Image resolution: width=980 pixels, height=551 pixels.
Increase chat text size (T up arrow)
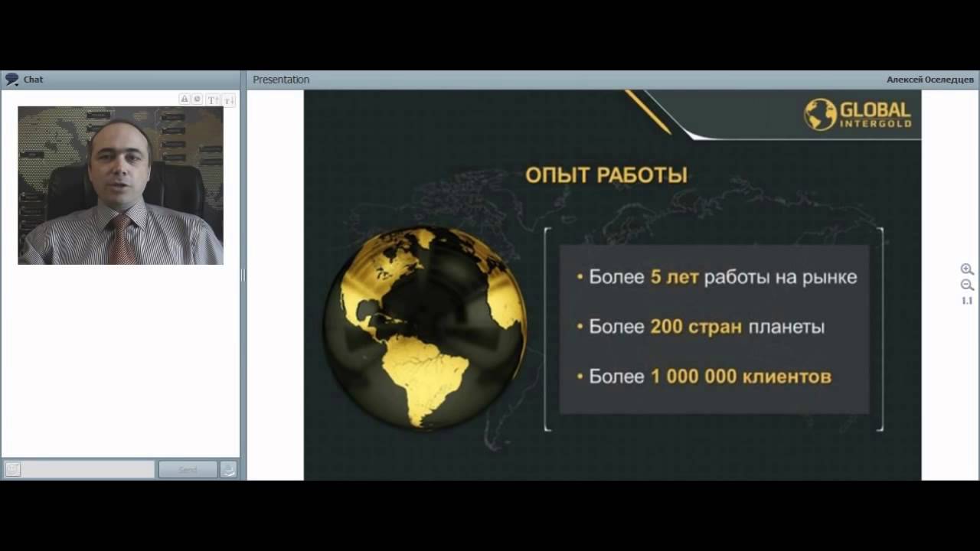[214, 100]
